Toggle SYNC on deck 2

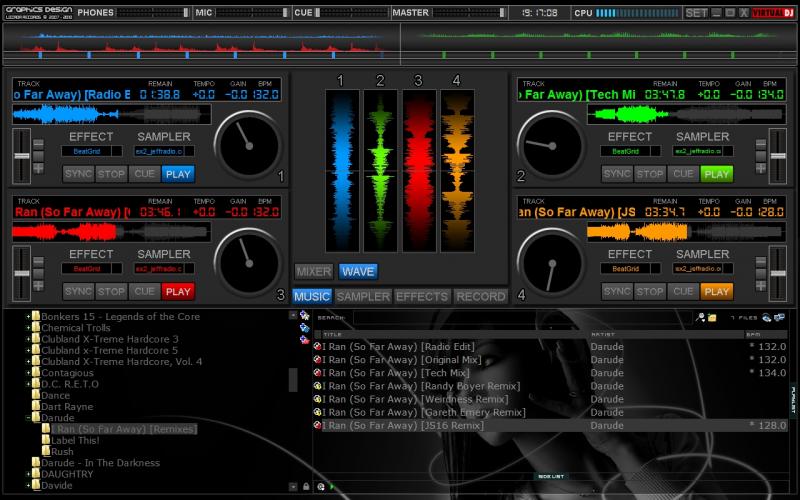tap(617, 174)
